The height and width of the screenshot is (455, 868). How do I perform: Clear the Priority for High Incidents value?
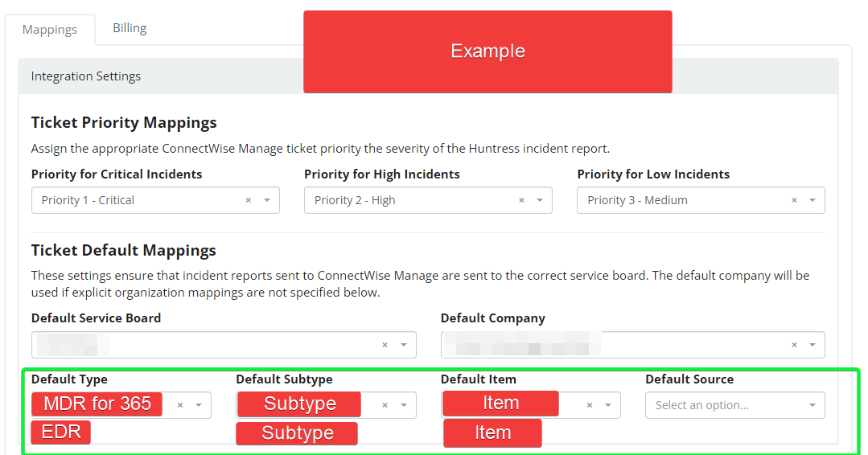pyautogui.click(x=521, y=200)
